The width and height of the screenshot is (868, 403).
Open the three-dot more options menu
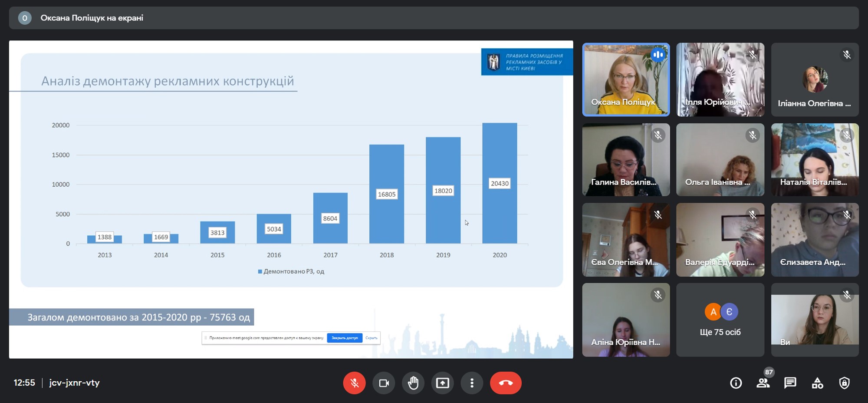point(472,383)
